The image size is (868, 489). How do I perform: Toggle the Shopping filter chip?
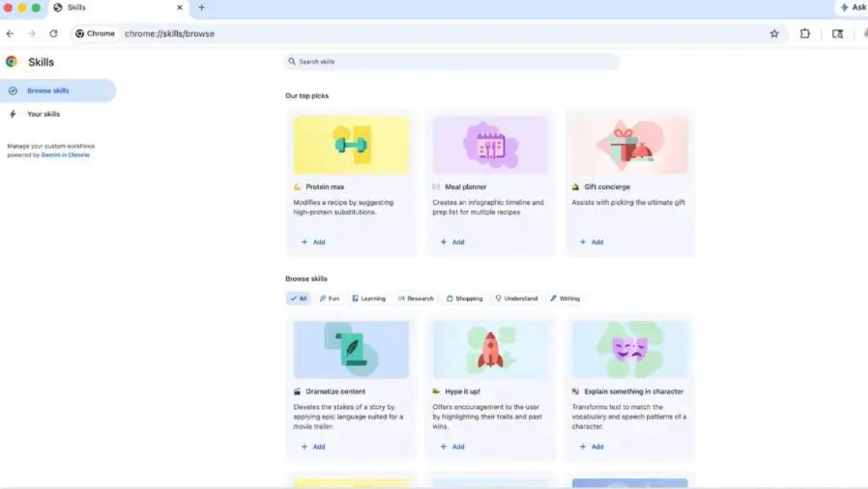click(x=464, y=298)
